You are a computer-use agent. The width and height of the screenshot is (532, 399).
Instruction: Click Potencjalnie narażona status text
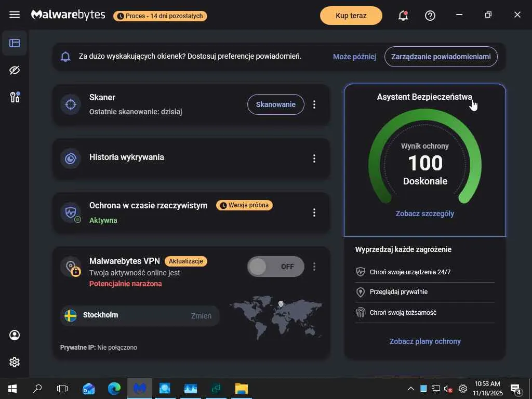pos(126,284)
